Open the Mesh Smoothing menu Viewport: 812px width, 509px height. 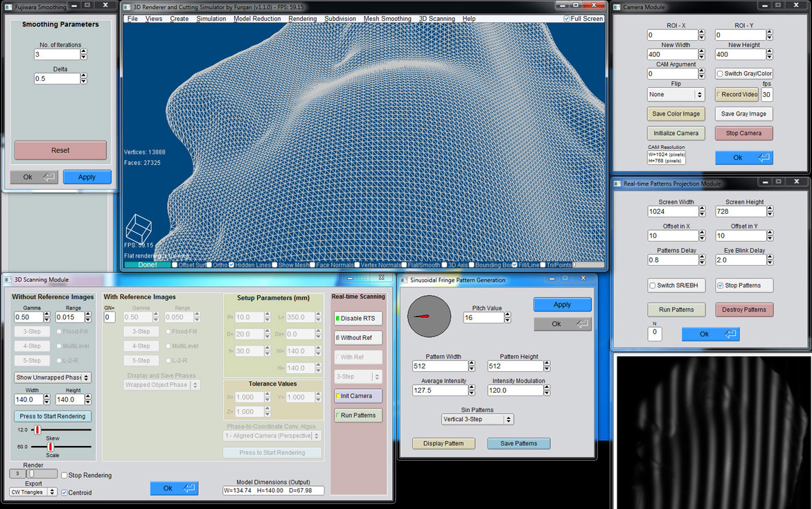tap(387, 19)
